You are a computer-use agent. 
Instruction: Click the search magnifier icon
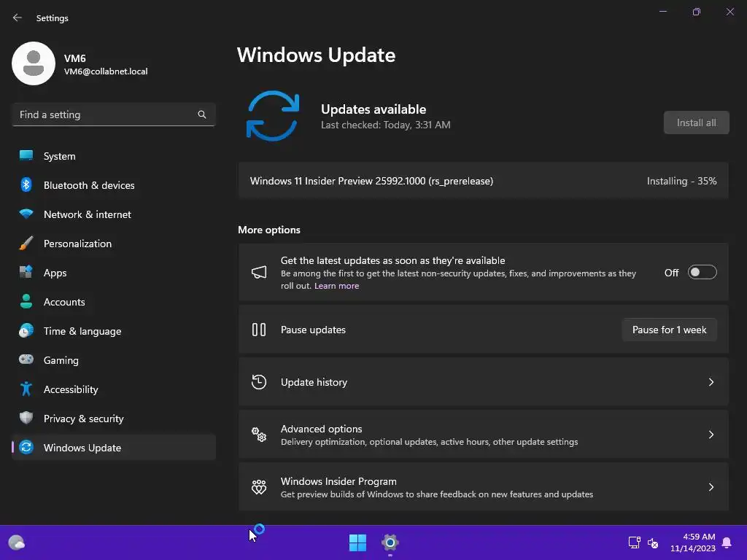(x=202, y=114)
